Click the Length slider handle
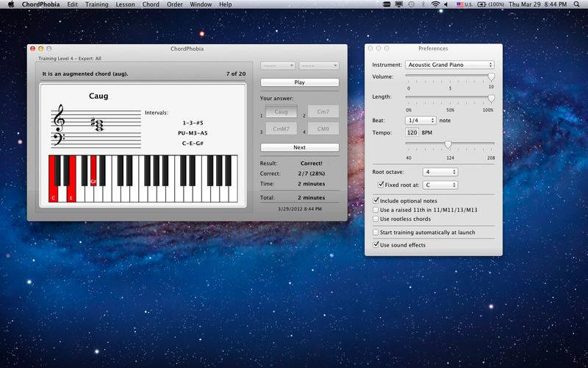This screenshot has width=588, height=368. [x=491, y=99]
